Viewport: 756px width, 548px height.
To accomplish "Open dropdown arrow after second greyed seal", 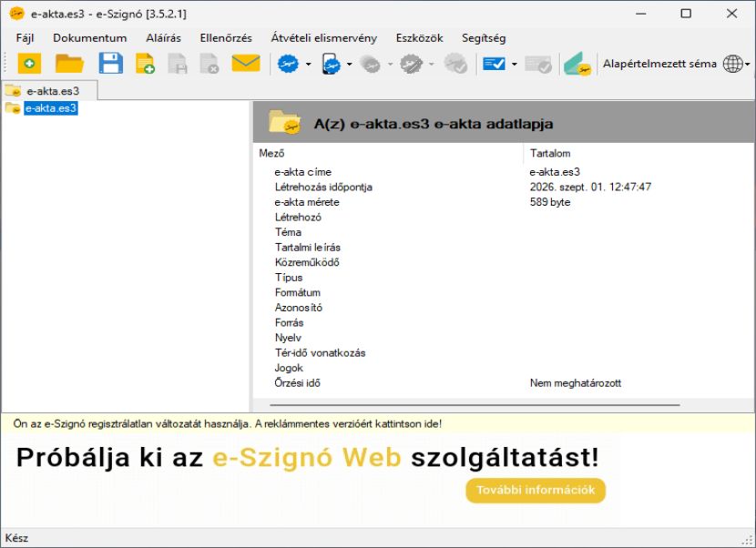I will point(431,64).
